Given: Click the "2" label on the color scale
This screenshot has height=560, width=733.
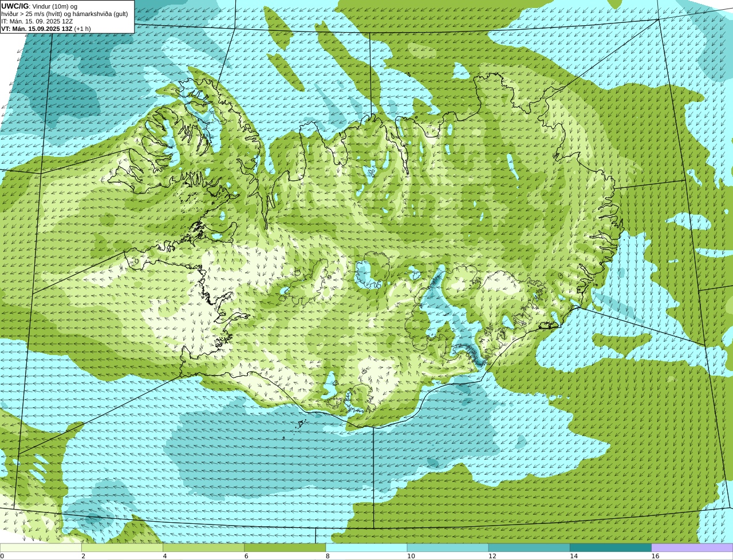Looking at the screenshot, I should pyautogui.click(x=83, y=556).
